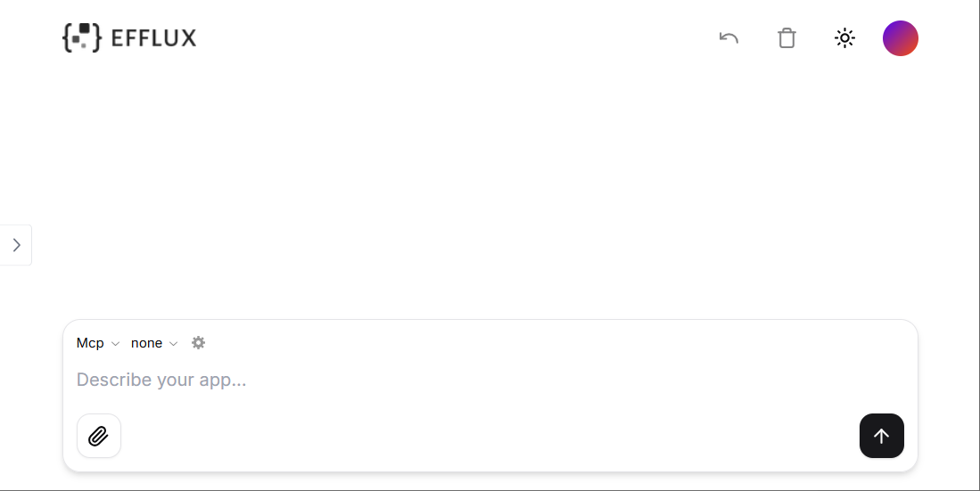980x491 pixels.
Task: Click the EFFLUX wordmark to go home
Action: (x=153, y=38)
